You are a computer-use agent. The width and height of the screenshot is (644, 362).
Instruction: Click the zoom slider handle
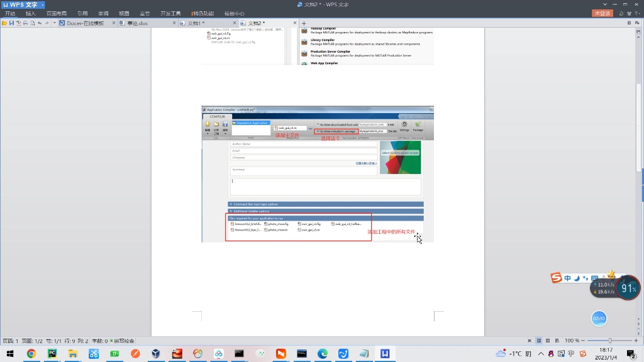(610, 341)
